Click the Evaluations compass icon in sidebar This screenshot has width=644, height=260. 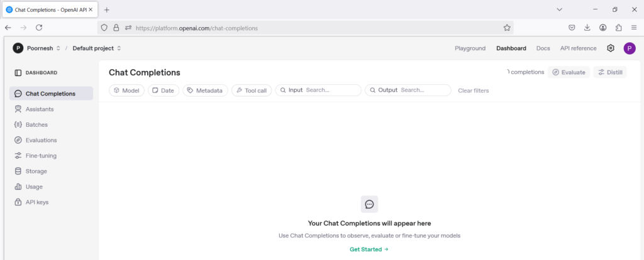[18, 140]
